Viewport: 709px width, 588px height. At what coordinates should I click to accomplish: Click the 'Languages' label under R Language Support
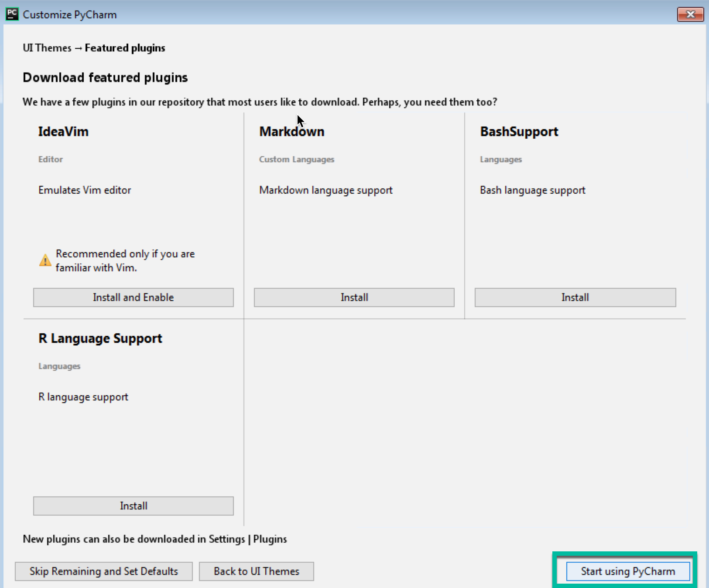pos(59,366)
